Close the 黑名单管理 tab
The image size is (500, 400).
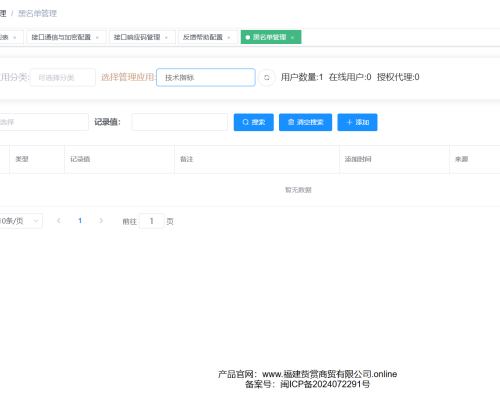292,38
